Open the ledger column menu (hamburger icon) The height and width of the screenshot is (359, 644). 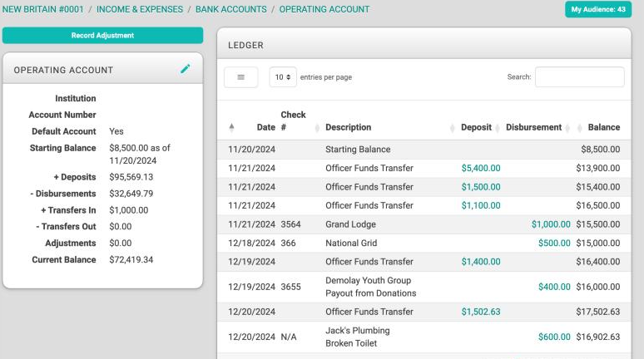(x=241, y=77)
